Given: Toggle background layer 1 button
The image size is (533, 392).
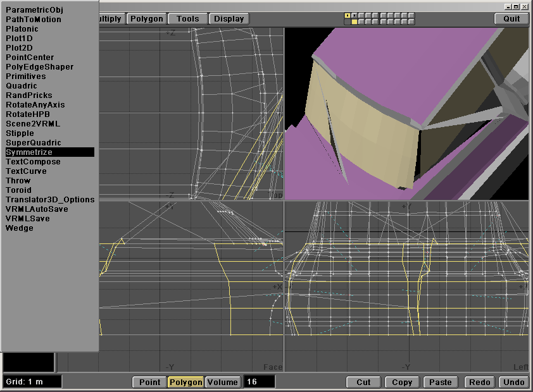Looking at the screenshot, I should 348,22.
